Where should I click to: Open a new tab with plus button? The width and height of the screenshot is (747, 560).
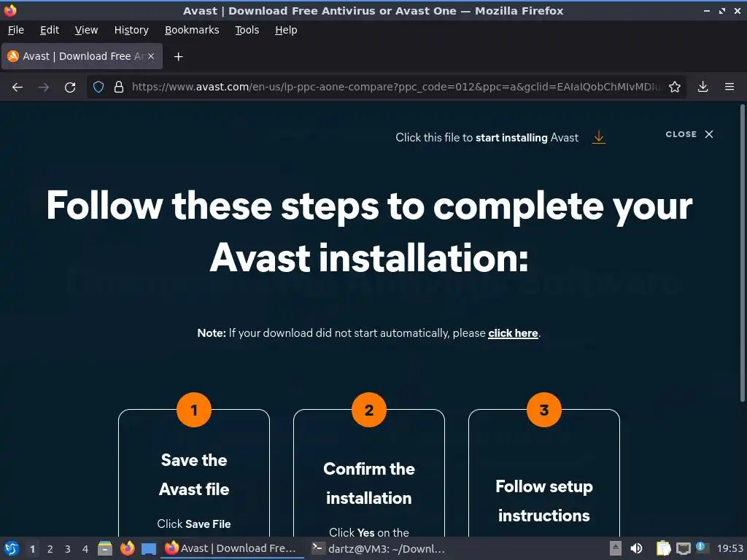coord(178,57)
